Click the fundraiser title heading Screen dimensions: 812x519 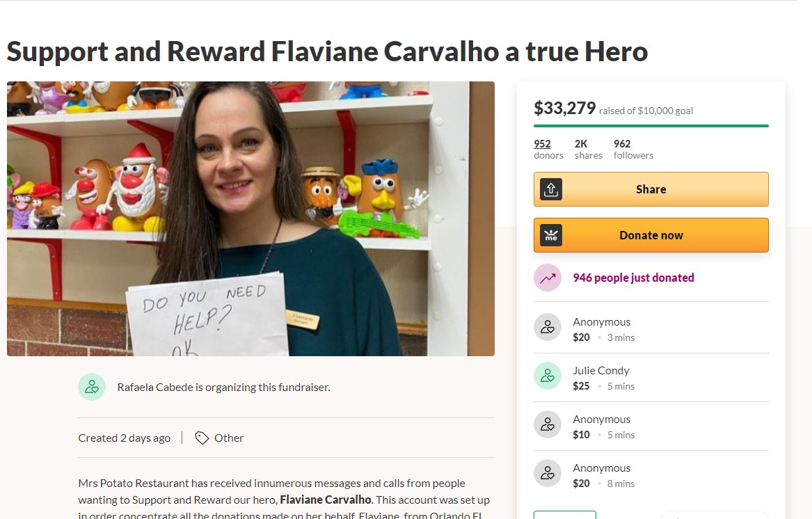click(327, 51)
